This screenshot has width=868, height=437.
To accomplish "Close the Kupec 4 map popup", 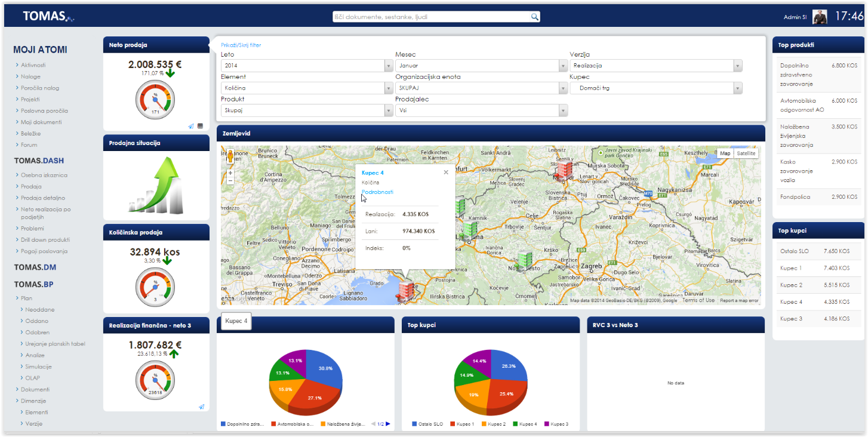I will (445, 173).
